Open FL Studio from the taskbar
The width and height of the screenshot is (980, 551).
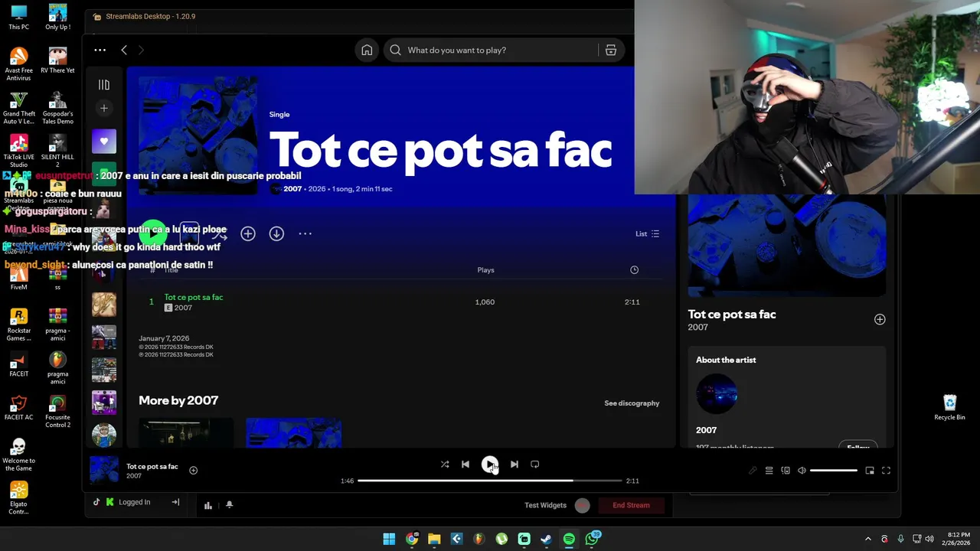point(479,540)
